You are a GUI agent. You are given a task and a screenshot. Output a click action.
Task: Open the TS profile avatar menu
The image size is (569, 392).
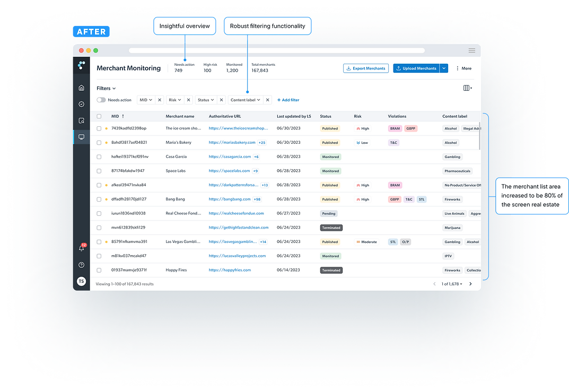click(x=81, y=281)
